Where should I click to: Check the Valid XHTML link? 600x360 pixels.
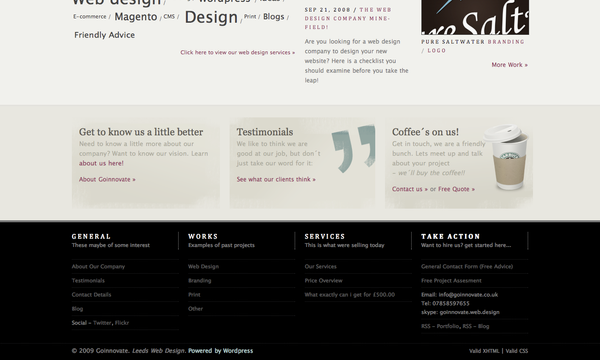click(484, 351)
